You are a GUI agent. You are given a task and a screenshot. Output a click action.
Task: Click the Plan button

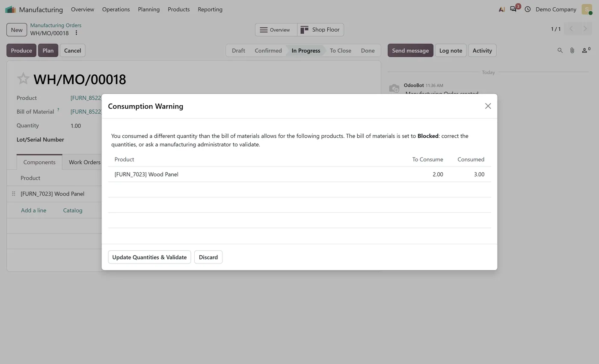point(48,50)
